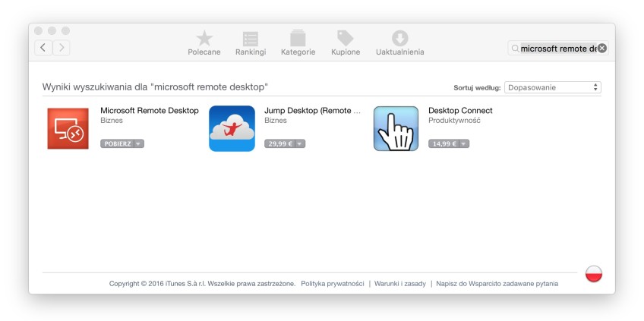The height and width of the screenshot is (321, 644).
Task: Open the Uaktualnienia download tab
Action: pyautogui.click(x=399, y=42)
